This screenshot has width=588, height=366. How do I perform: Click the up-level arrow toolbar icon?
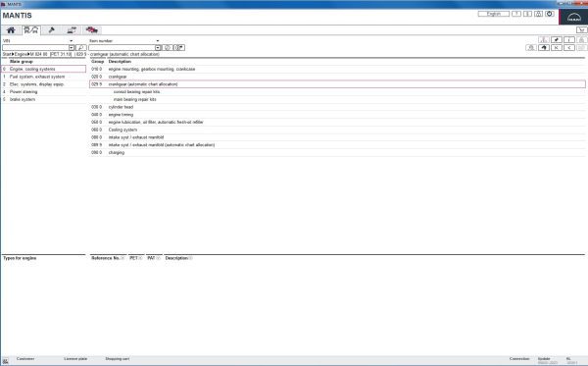click(544, 48)
